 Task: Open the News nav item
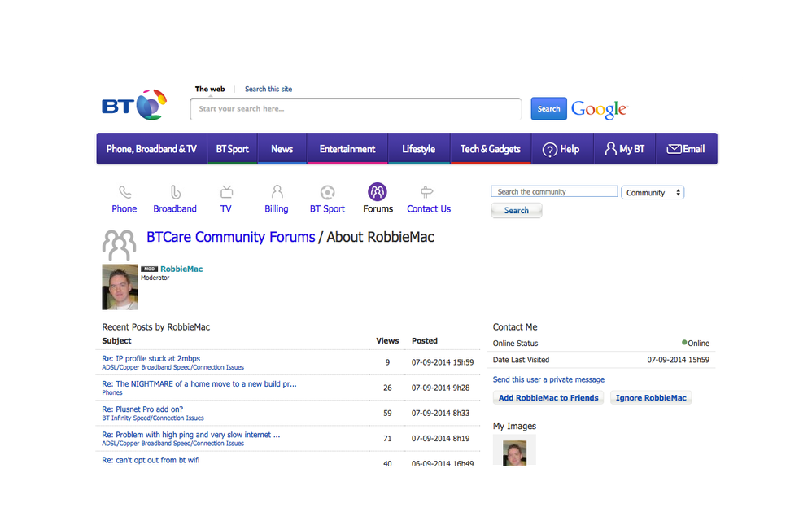[x=282, y=149]
